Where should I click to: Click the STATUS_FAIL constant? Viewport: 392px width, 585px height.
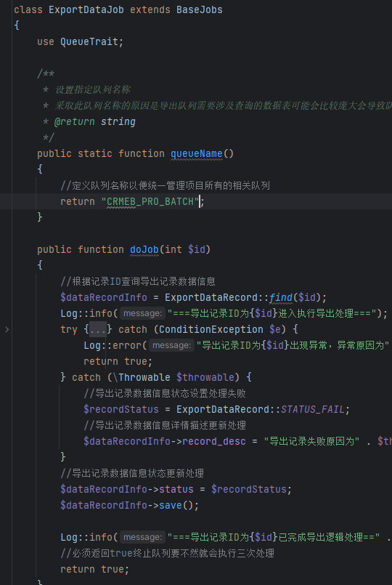(313, 410)
